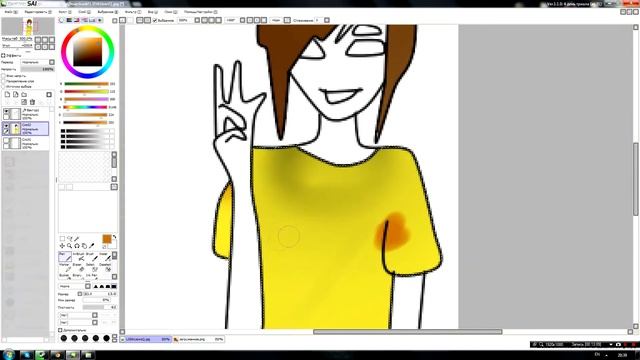
Task: Pick the largest brush size dot preset
Action: tap(107, 338)
